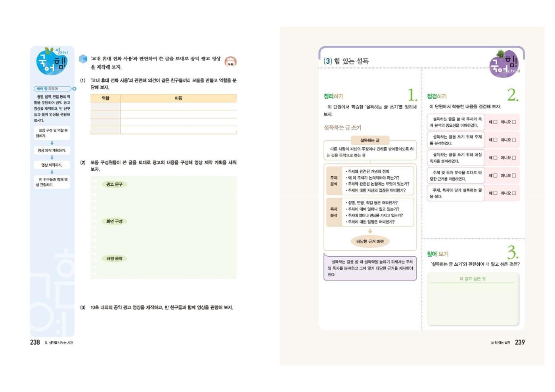Image resolution: width=555 pixels, height=392 pixels.
Task: Click the purple summary box about 설득력을 높이기
Action: coord(370,268)
